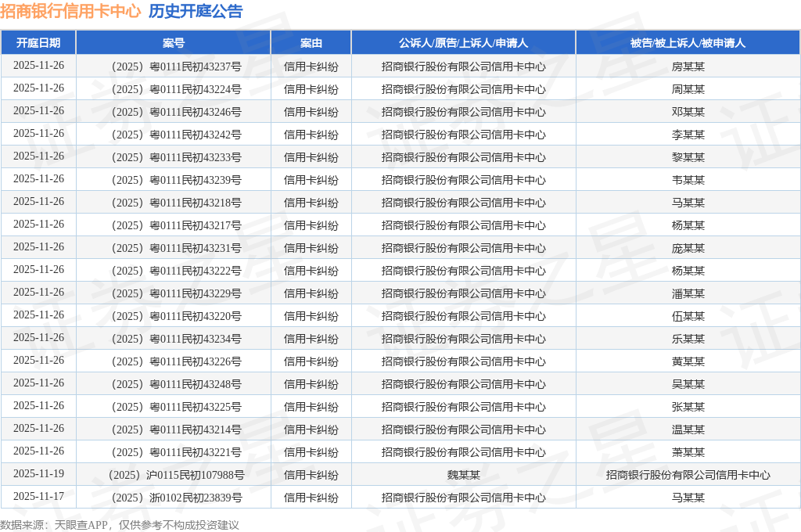Click plaintiff name 魏某某
Viewport: 801px width, 532px height.
[463, 475]
